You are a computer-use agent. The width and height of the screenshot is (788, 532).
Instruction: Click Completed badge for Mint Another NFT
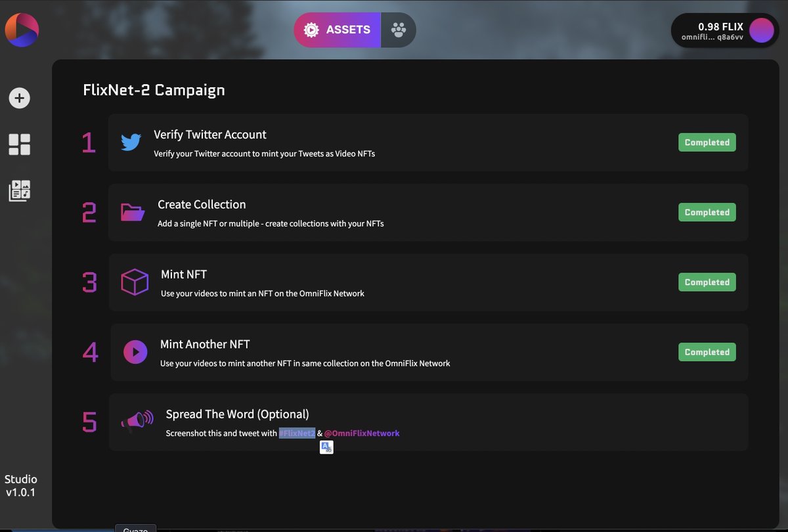click(x=707, y=352)
